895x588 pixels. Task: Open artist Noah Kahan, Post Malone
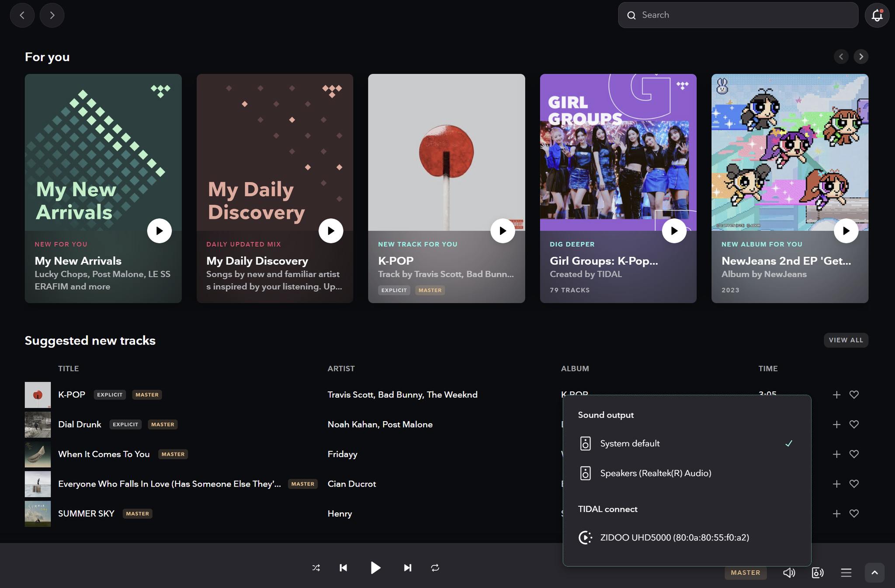pos(380,424)
